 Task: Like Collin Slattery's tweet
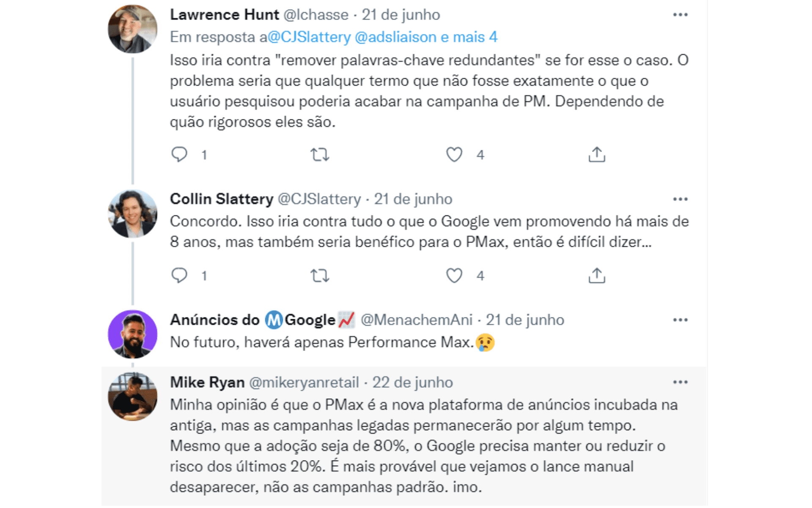(x=454, y=276)
